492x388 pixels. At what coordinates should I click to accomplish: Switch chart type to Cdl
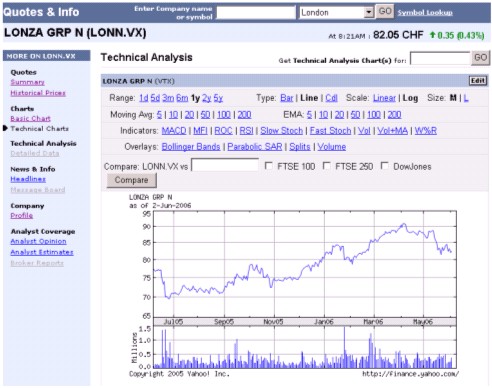331,98
